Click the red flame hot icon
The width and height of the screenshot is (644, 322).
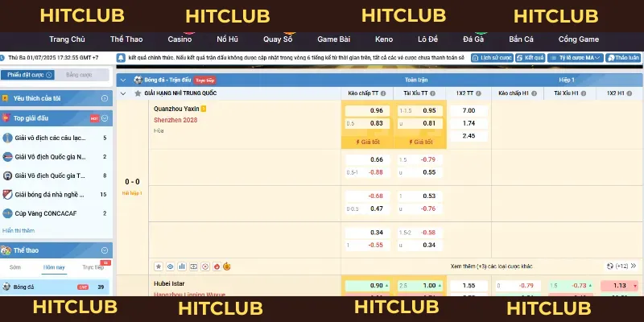tap(217, 266)
